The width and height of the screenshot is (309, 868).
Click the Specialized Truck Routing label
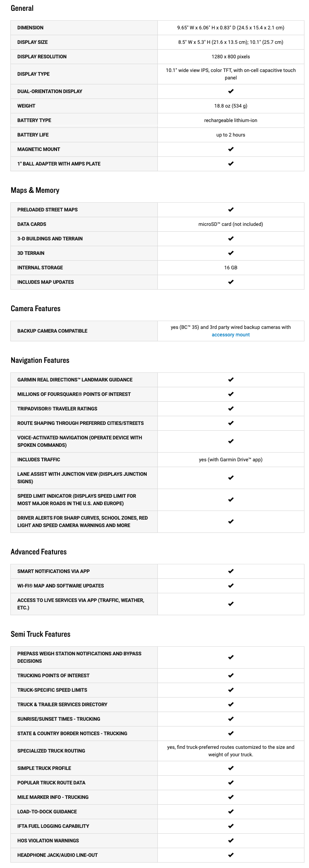[51, 751]
